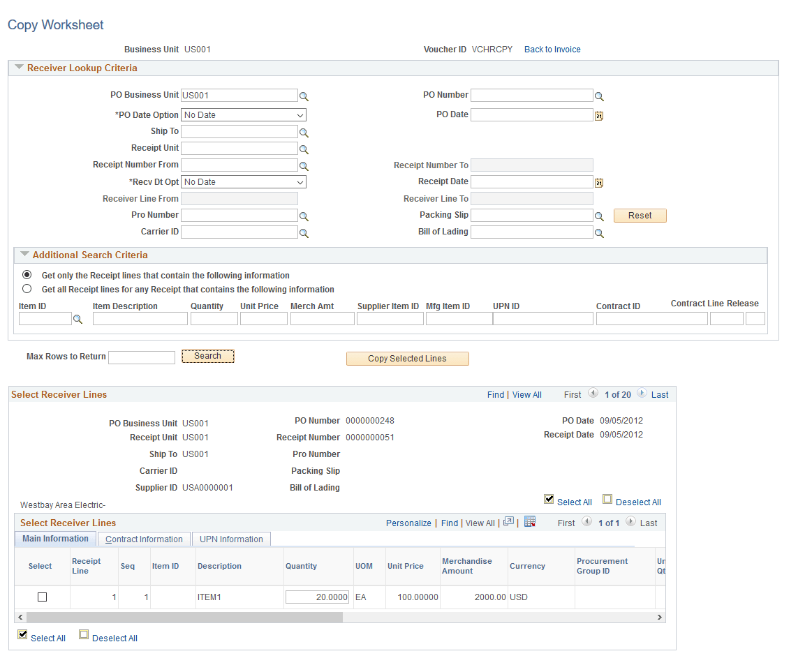Image resolution: width=812 pixels, height=672 pixels.
Task: Open the UPN Information tab
Action: pyautogui.click(x=232, y=539)
